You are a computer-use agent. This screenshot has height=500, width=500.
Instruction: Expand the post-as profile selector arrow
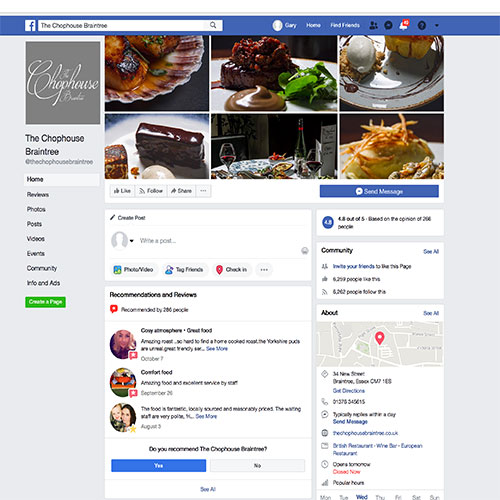click(132, 241)
